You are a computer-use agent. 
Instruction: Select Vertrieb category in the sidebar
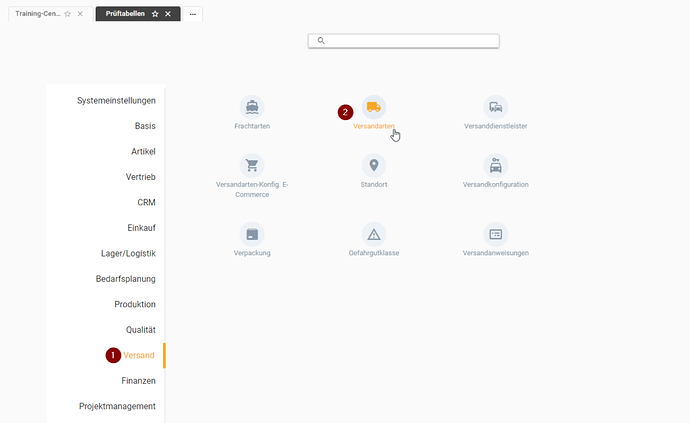[x=141, y=177]
